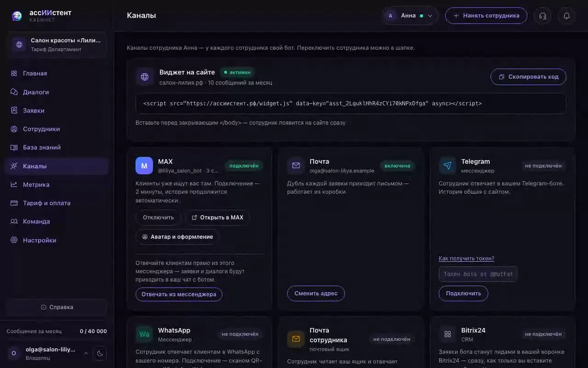Open notifications bell icon
The width and height of the screenshot is (588, 368).
tap(566, 16)
